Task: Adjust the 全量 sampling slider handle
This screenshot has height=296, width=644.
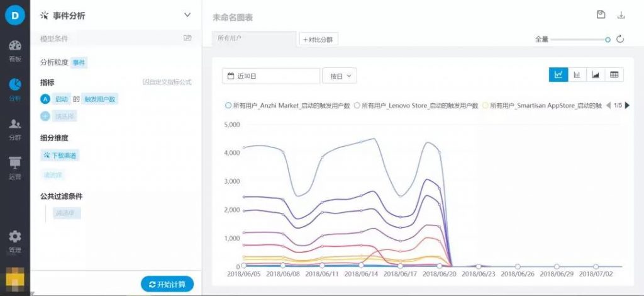Action: point(608,40)
